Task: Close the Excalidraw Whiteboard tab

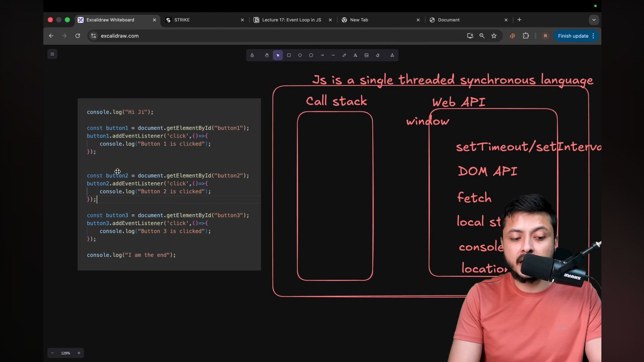Action: click(x=155, y=20)
